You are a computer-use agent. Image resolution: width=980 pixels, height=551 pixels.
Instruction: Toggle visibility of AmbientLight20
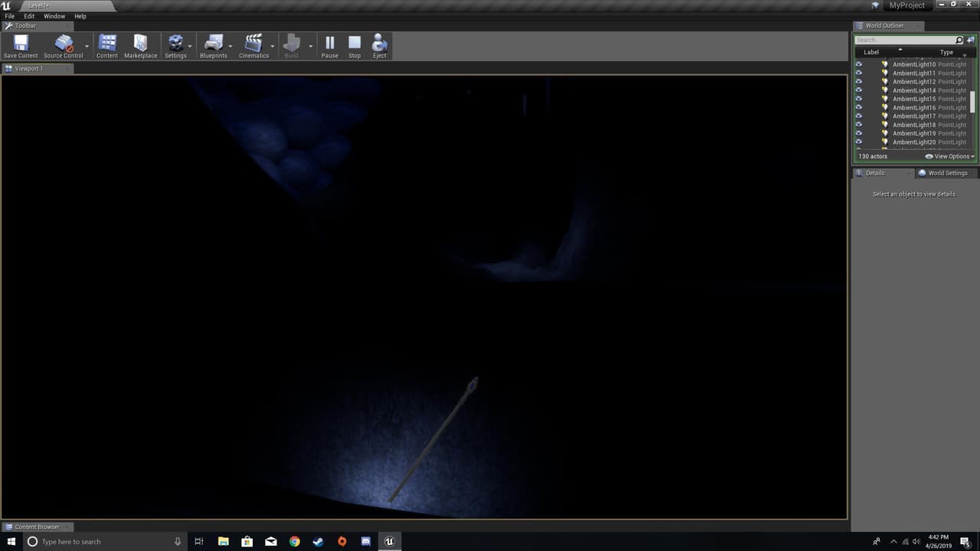click(858, 142)
